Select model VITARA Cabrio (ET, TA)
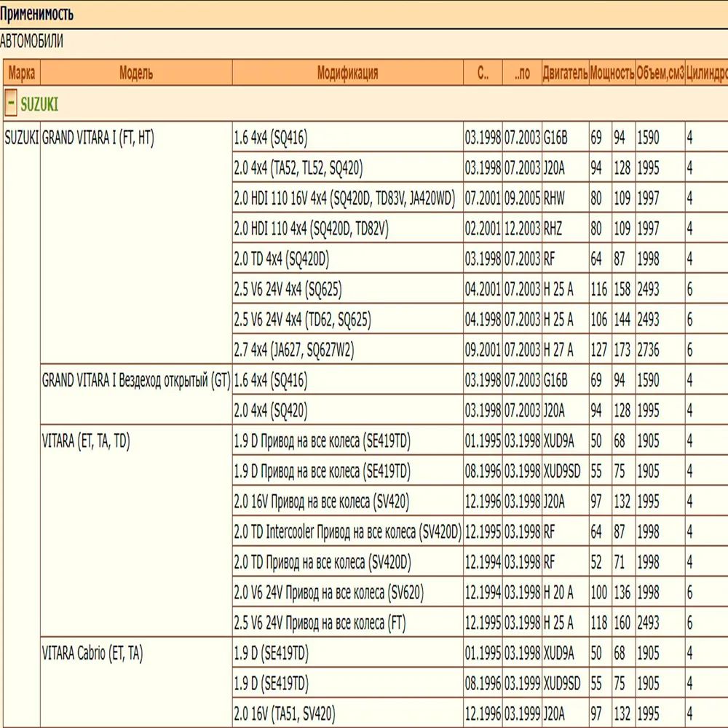728x728 pixels. point(92,654)
